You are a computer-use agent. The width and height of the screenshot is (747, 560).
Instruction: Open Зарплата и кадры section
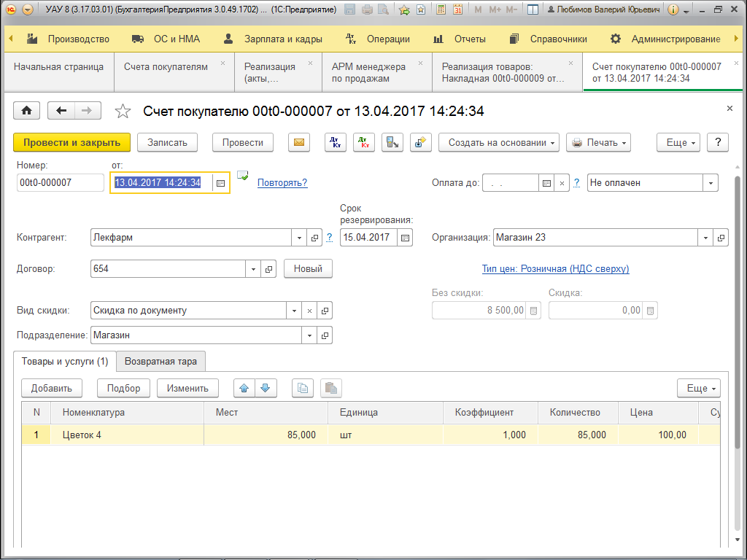pyautogui.click(x=273, y=39)
